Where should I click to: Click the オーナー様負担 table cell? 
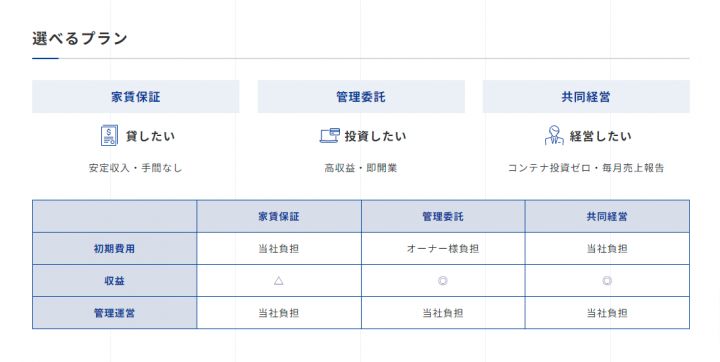pos(443,249)
